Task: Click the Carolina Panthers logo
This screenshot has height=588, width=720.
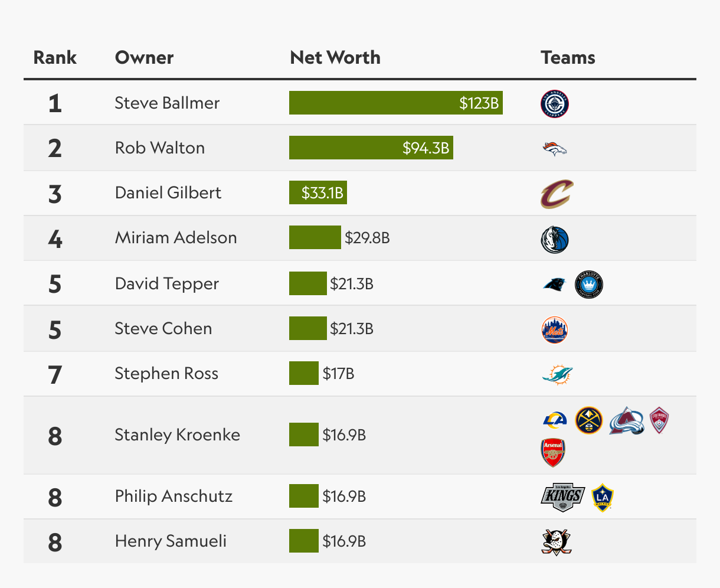Action: click(x=555, y=285)
